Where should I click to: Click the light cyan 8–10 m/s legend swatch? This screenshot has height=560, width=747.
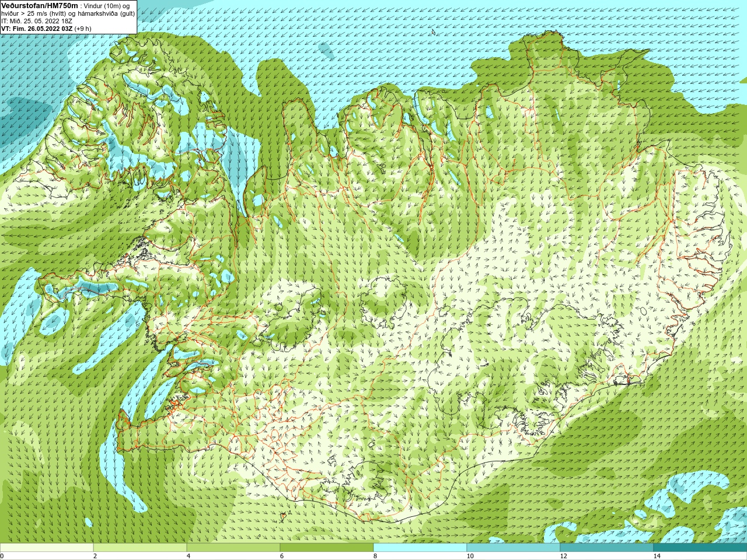(420, 548)
